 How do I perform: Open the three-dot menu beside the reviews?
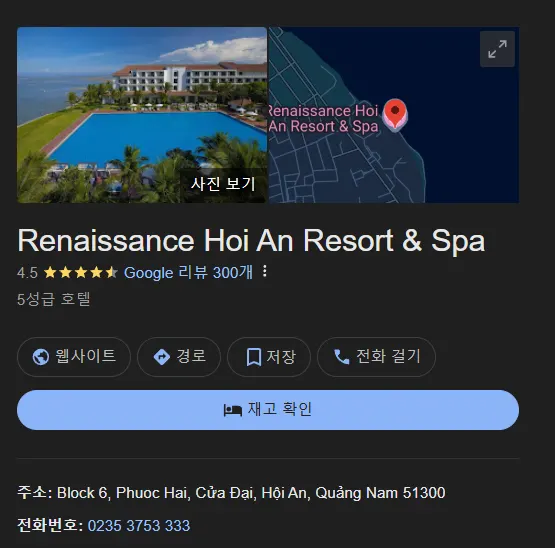(265, 272)
